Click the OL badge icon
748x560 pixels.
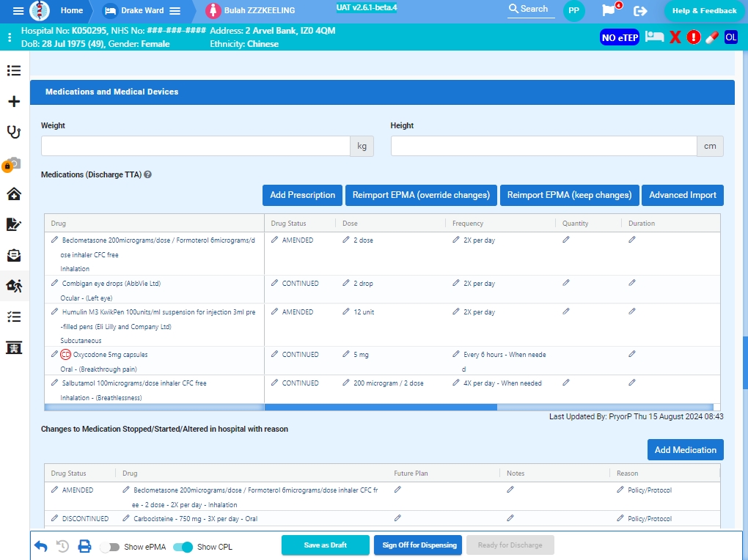pos(731,37)
